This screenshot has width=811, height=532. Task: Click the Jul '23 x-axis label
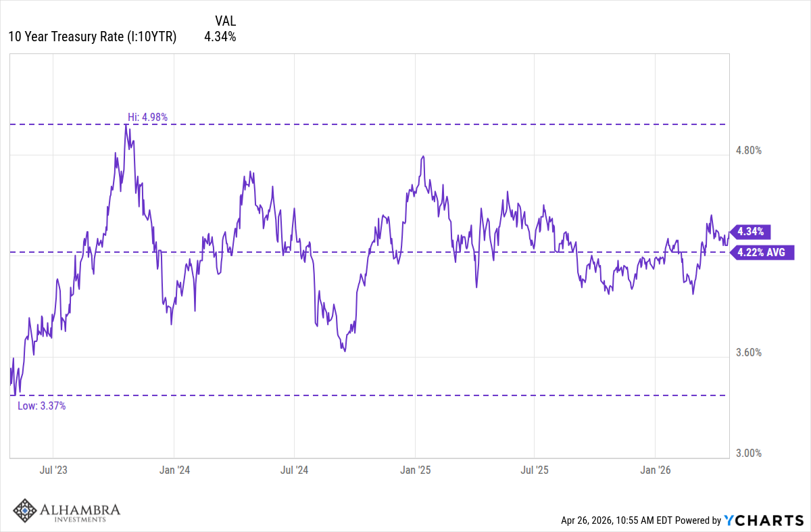[53, 469]
